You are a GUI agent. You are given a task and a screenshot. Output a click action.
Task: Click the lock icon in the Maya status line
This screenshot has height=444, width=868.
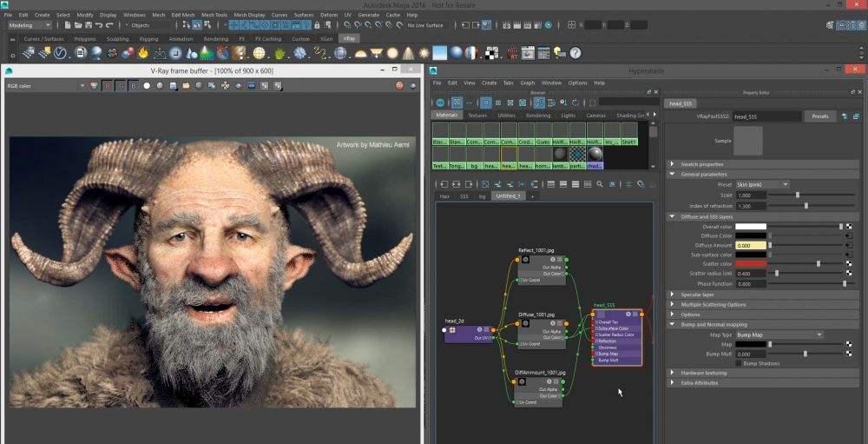click(x=317, y=25)
